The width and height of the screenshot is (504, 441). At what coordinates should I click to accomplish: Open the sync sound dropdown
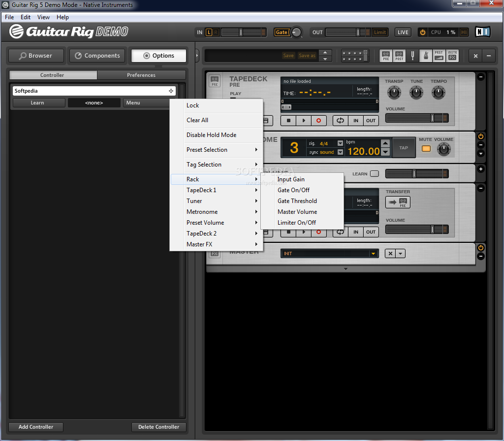[x=340, y=152]
